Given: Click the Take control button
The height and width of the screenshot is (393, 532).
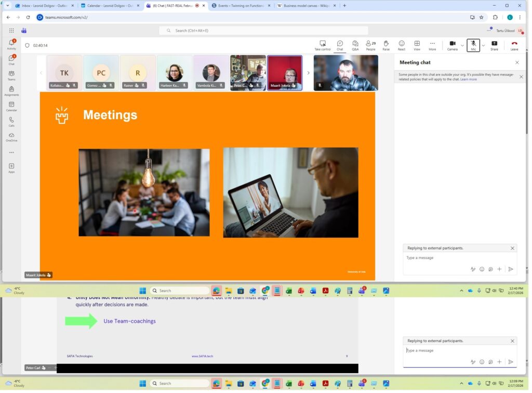Looking at the screenshot, I should click(323, 45).
